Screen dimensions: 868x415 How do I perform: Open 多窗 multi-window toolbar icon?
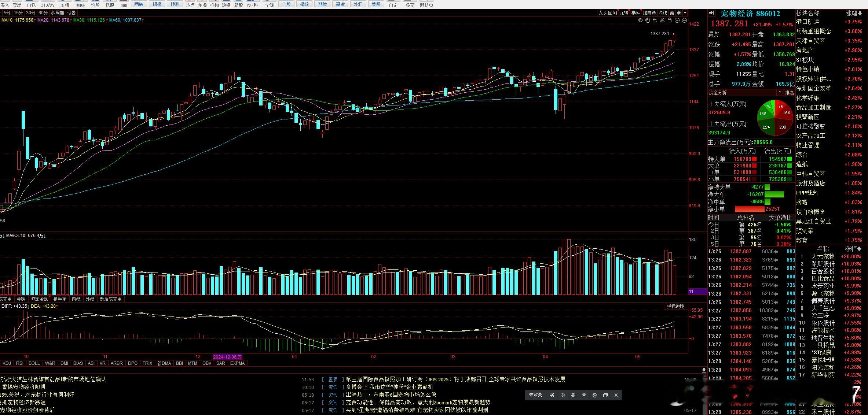[x=410, y=4]
